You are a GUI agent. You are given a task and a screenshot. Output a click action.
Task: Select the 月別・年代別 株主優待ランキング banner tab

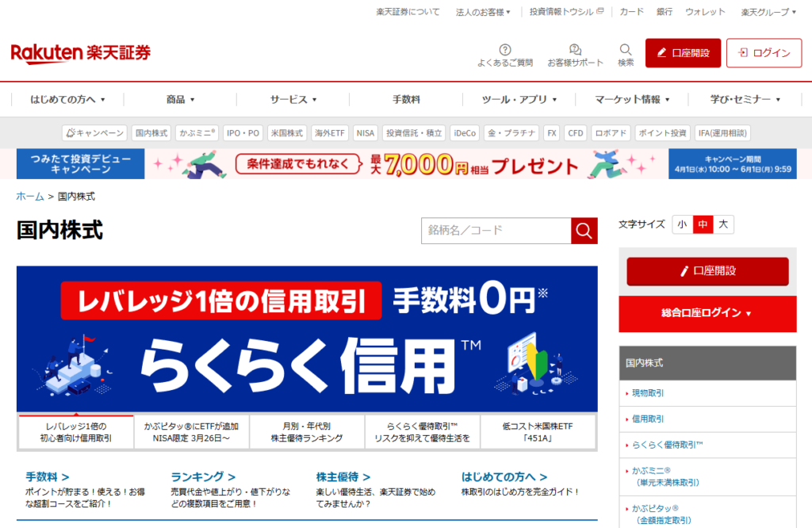pos(307,432)
